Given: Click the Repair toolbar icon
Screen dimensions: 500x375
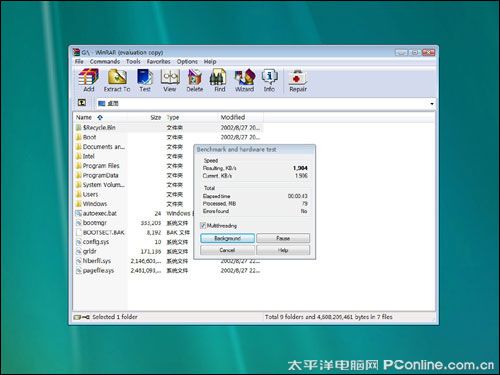Looking at the screenshot, I should (x=298, y=80).
